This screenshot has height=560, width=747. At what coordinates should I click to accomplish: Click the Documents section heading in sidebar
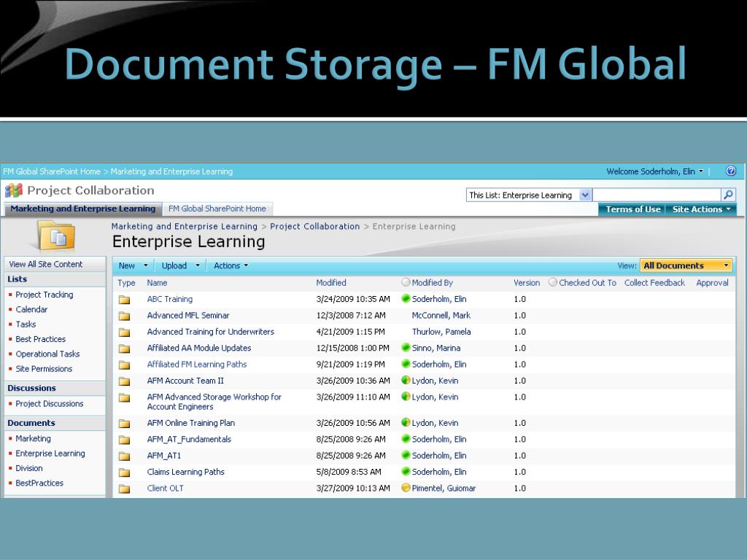[x=31, y=424]
